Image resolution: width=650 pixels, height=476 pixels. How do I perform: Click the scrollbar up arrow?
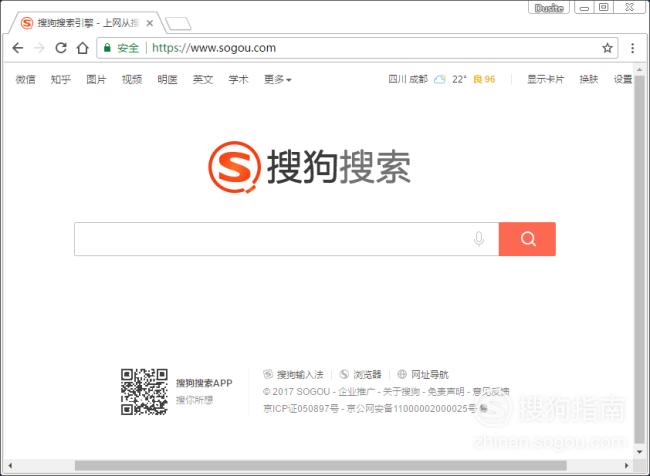coord(640,69)
